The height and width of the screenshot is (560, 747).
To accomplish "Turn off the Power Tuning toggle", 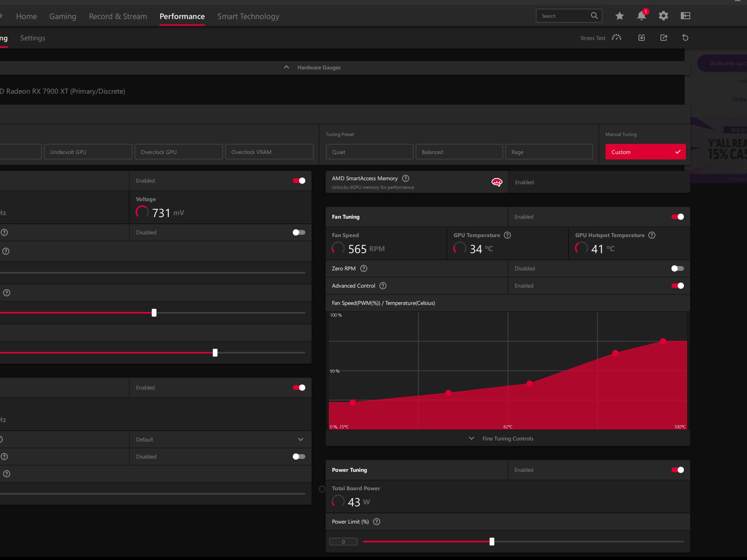I will (x=677, y=470).
